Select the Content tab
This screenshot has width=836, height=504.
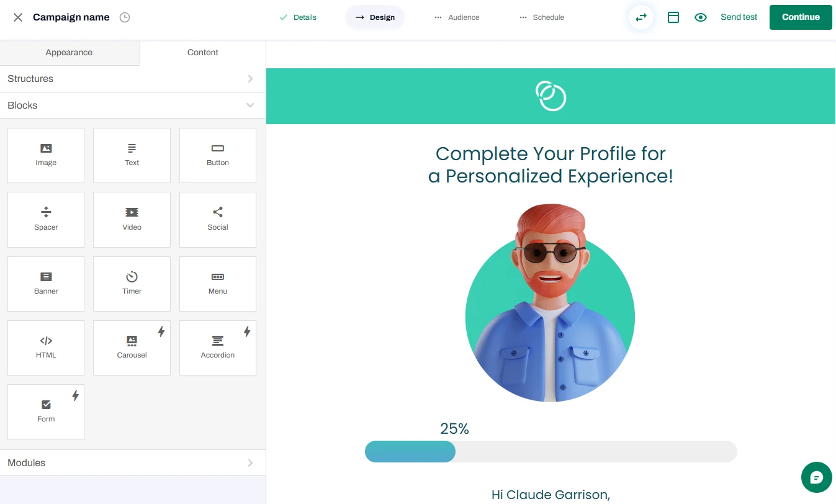(x=203, y=53)
